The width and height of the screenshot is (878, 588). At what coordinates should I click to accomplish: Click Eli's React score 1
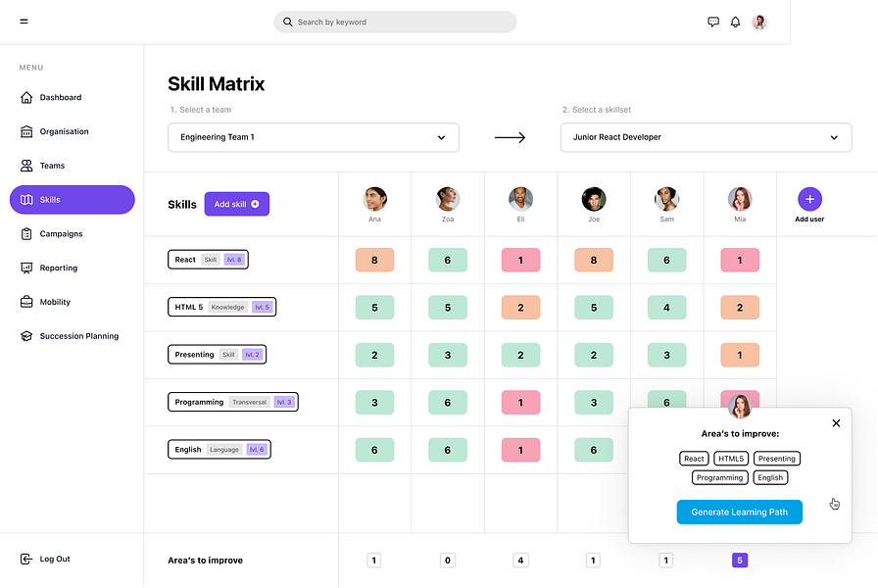pyautogui.click(x=520, y=260)
